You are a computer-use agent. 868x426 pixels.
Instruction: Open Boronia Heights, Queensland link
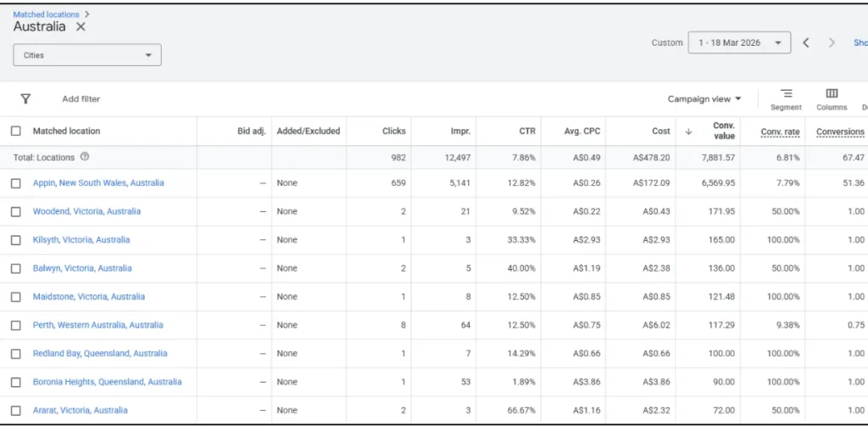(107, 382)
